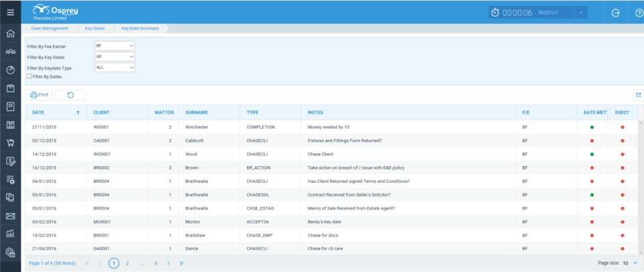This screenshot has height=272, width=644.
Task: Go to the next page arrow
Action: tap(168, 263)
